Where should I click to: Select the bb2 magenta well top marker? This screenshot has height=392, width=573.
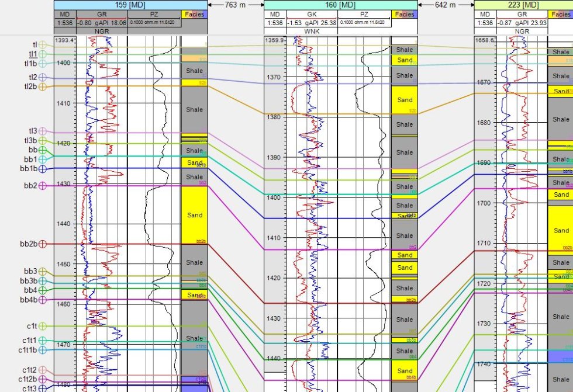(43, 186)
